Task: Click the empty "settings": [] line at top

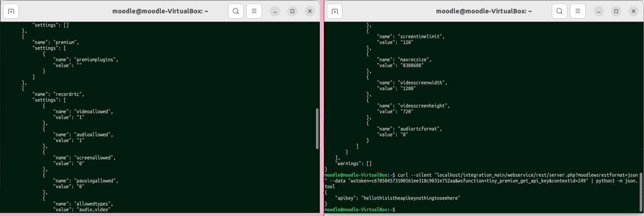Action: [51, 25]
